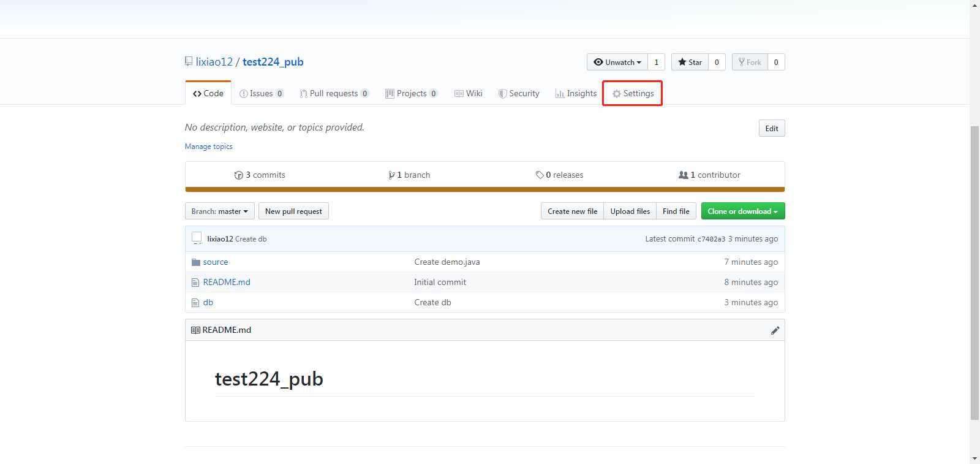The height and width of the screenshot is (464, 980).
Task: View the 3 commits link
Action: [260, 175]
